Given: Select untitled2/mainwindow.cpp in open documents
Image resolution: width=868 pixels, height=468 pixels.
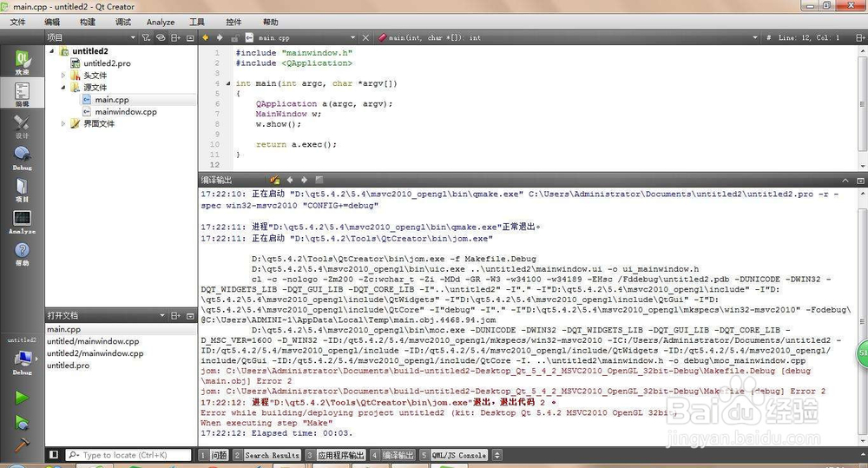Looking at the screenshot, I should coord(95,353).
